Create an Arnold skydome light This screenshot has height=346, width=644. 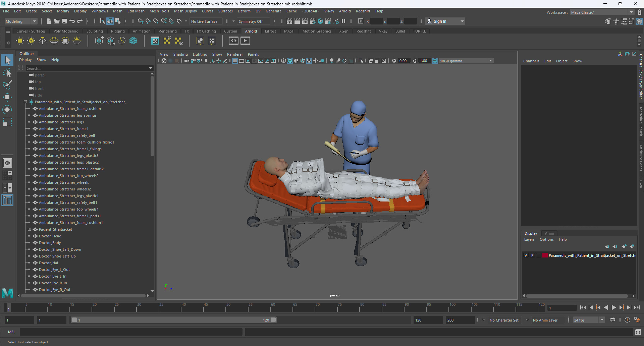(54, 41)
